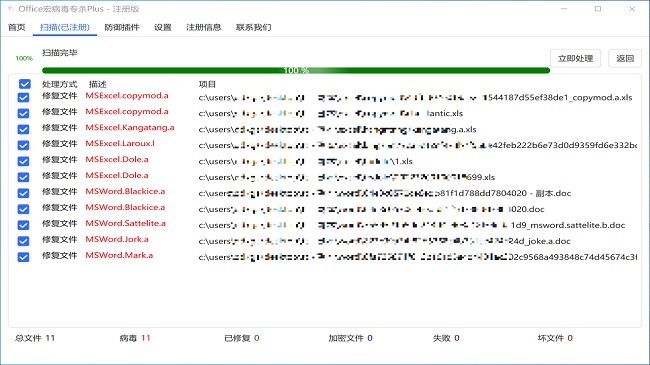Image resolution: width=650 pixels, height=365 pixels.
Task: Uncheck the row for copymod.a.xls file
Action: [x=24, y=97]
